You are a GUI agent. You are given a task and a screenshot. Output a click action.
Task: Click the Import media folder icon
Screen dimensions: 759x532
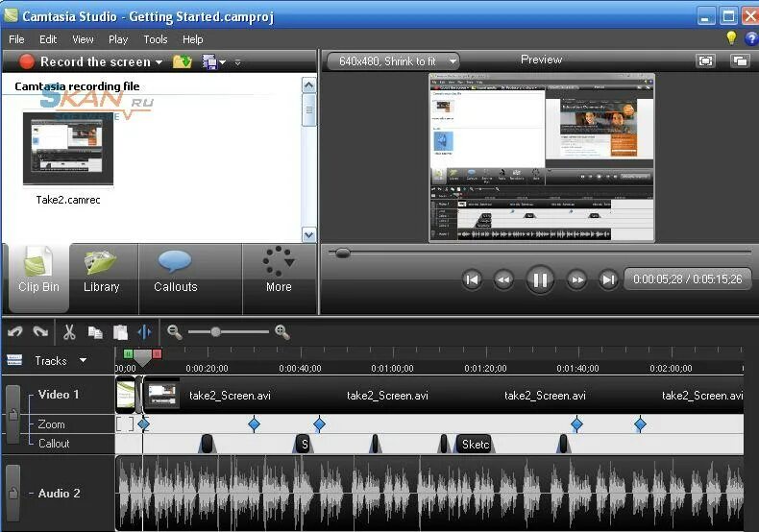point(183,61)
